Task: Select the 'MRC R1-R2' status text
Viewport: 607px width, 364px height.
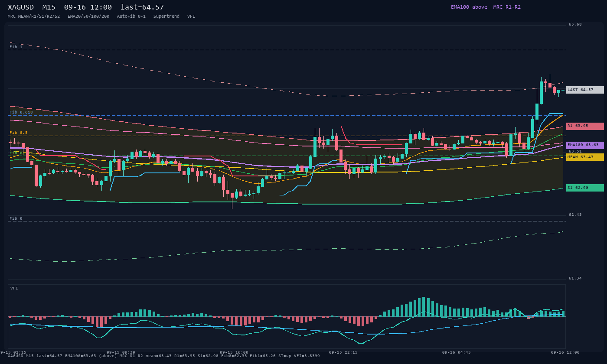Action: click(507, 7)
